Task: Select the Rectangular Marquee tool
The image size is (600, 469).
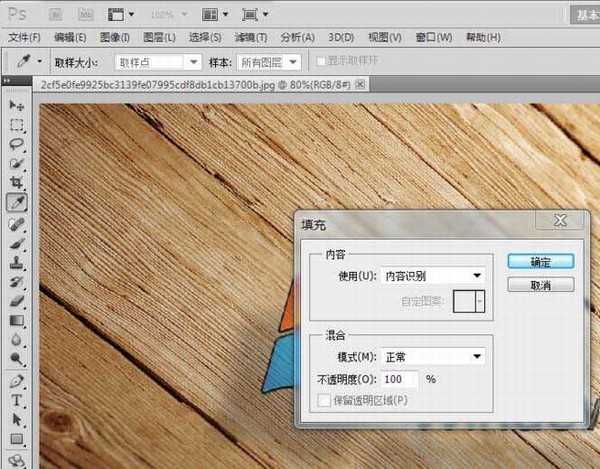Action: point(17,125)
